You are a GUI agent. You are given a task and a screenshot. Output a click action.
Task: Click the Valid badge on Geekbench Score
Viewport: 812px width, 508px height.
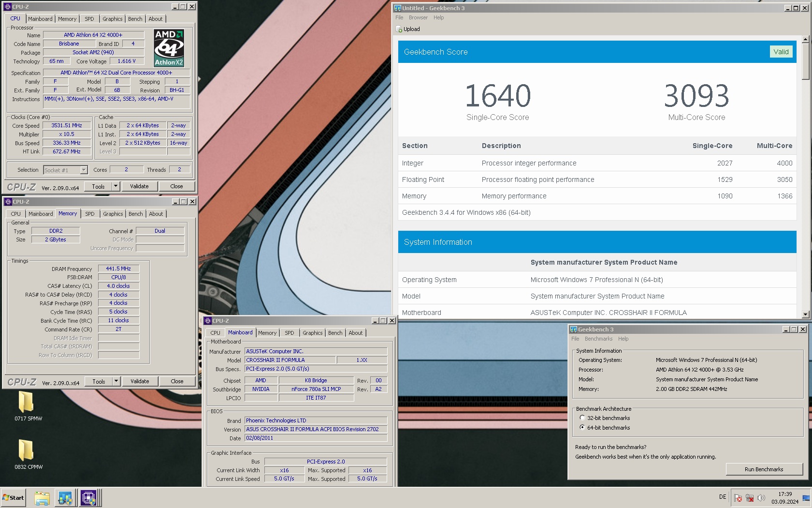[781, 52]
